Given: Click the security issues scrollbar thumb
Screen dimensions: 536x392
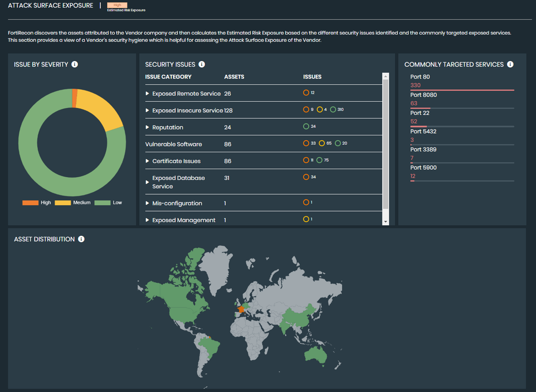Looking at the screenshot, I should click(386, 145).
